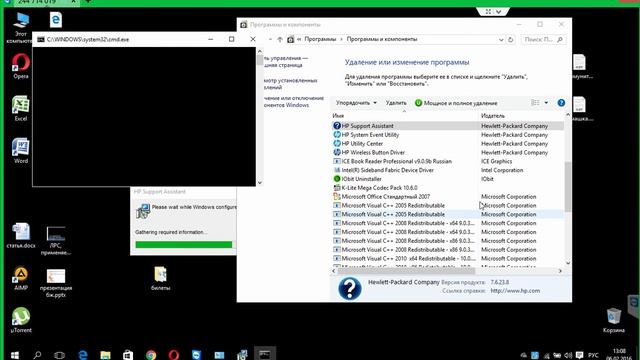Select the билеты folder on desktop
The height and width of the screenshot is (360, 640).
[x=160, y=278]
